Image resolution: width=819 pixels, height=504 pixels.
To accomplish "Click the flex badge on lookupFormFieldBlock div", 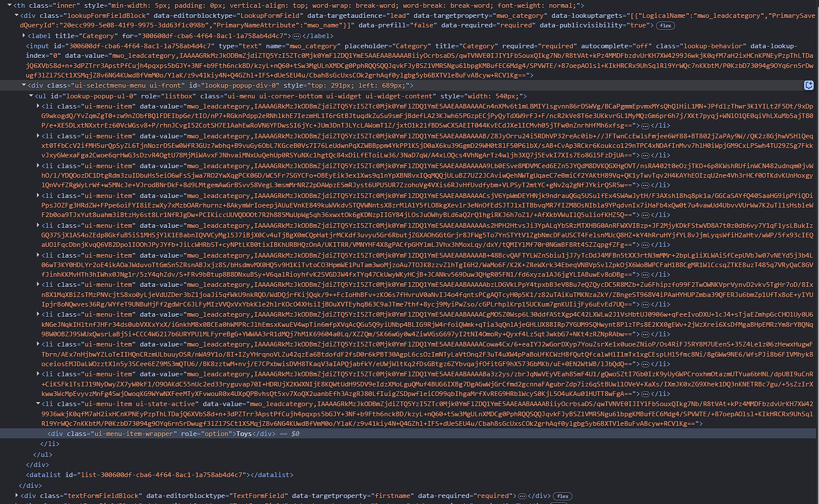I will [664, 26].
